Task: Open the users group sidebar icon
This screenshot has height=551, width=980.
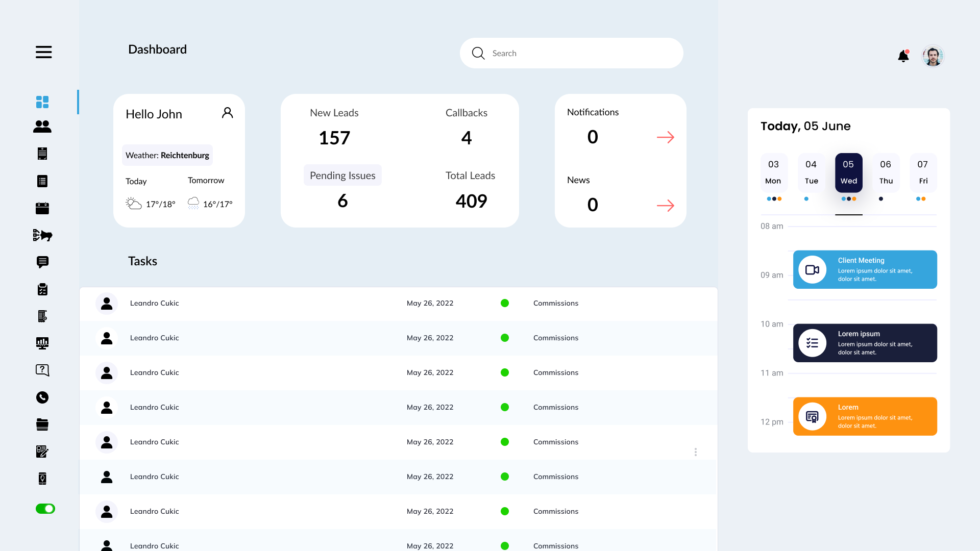Action: 42,127
